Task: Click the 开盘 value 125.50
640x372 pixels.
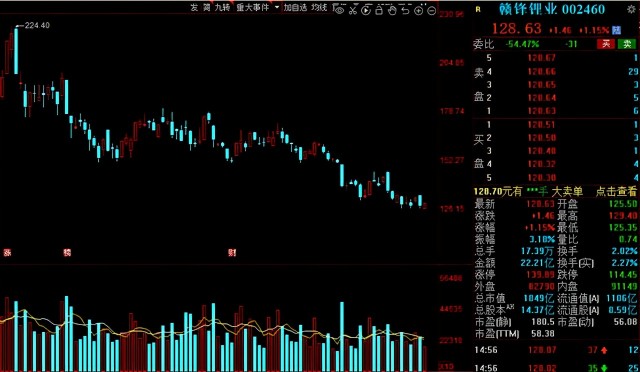Action: click(x=623, y=204)
